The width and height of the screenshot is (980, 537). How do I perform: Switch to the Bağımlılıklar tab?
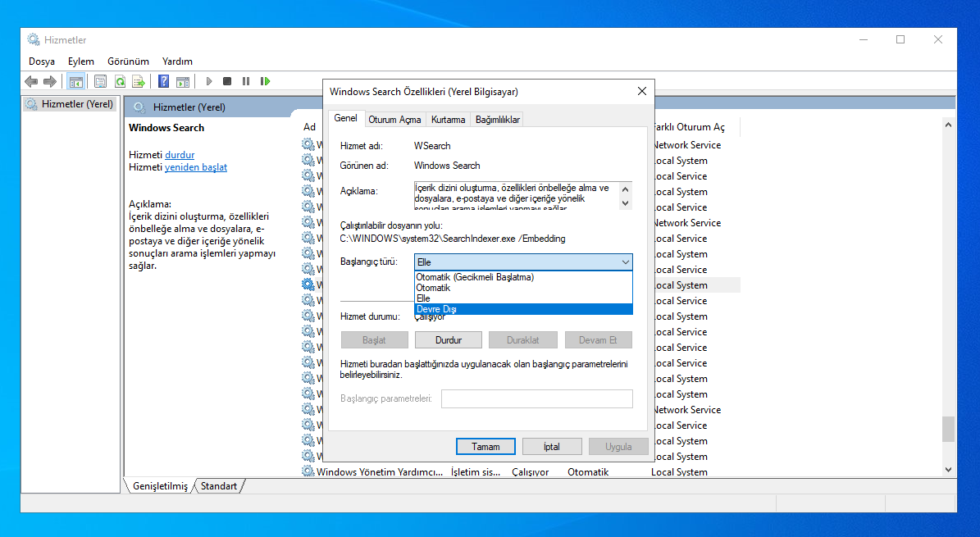(x=498, y=120)
